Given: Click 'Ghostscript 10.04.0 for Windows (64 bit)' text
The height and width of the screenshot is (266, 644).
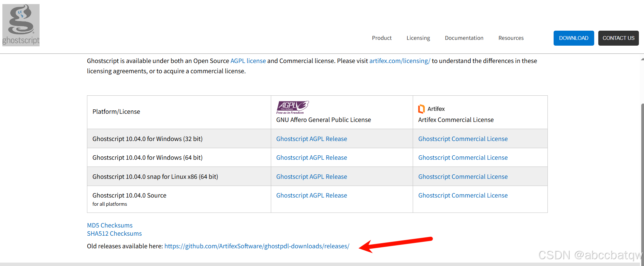Looking at the screenshot, I should 147,158.
